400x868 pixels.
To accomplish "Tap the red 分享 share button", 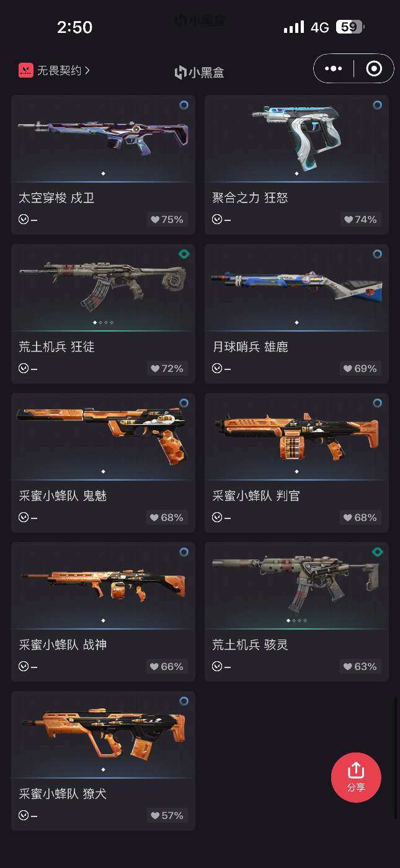I will 356,777.
